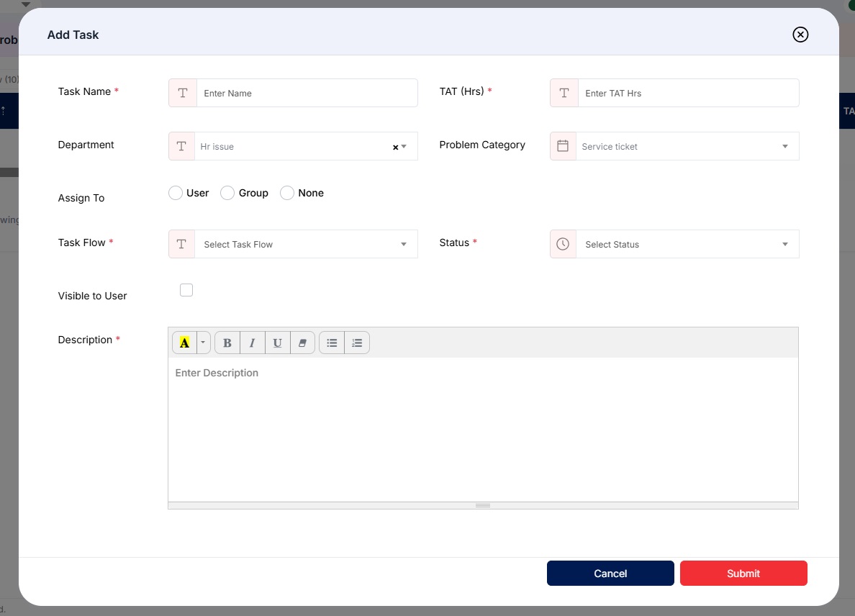Close the Add Task dialog

pos(800,35)
